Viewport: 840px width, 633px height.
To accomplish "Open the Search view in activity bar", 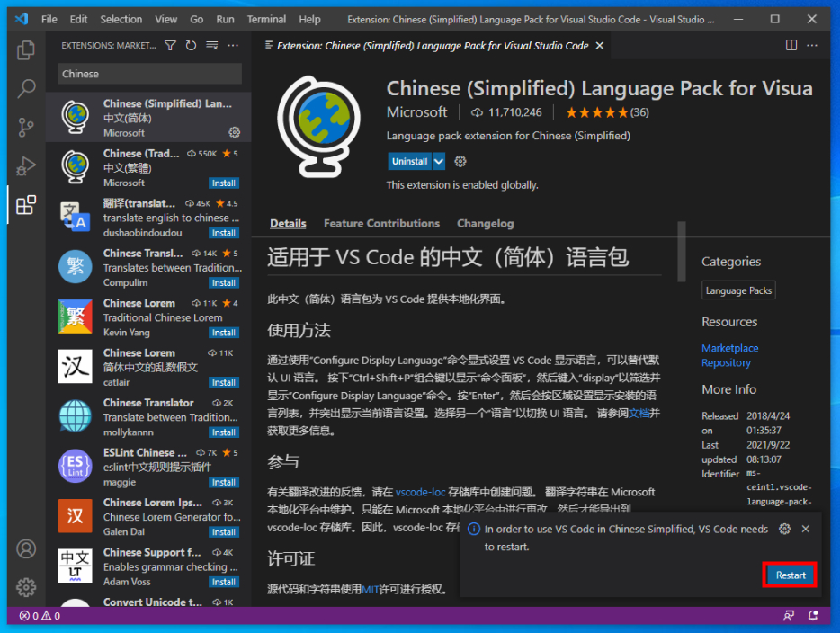I will (x=26, y=88).
